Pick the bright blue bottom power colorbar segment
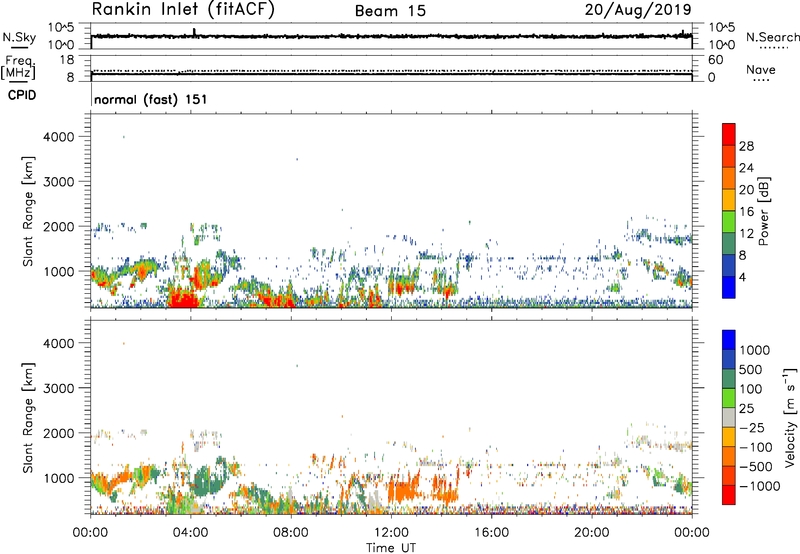This screenshot has height=554, width=800. click(729, 287)
